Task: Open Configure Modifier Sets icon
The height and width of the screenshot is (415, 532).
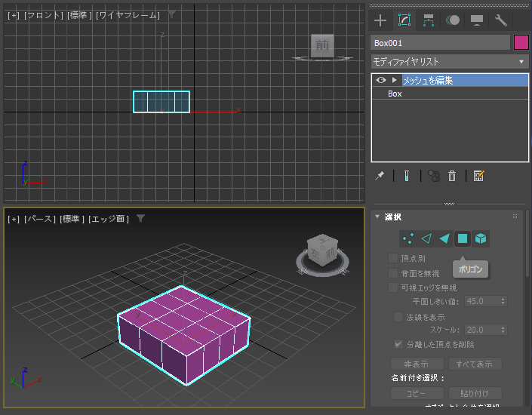Action: [x=478, y=176]
